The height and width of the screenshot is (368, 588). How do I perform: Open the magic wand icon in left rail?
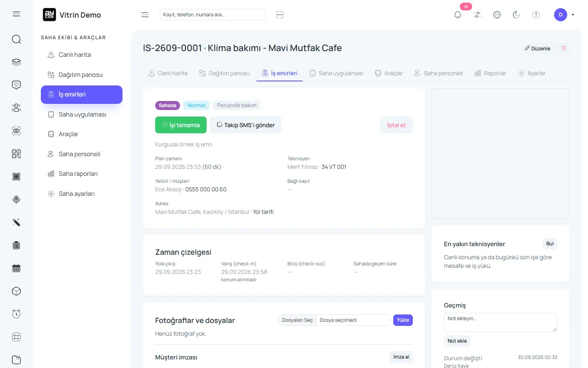16,222
